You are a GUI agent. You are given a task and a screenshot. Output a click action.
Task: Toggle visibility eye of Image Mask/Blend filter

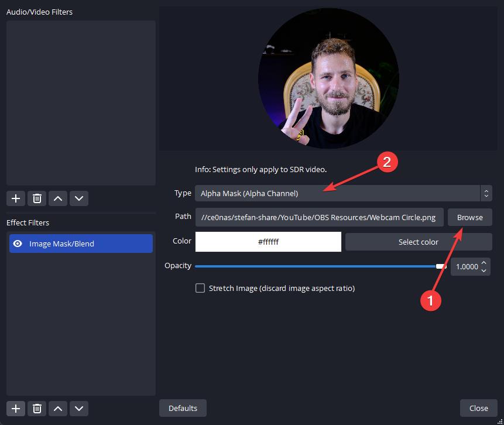tap(18, 244)
